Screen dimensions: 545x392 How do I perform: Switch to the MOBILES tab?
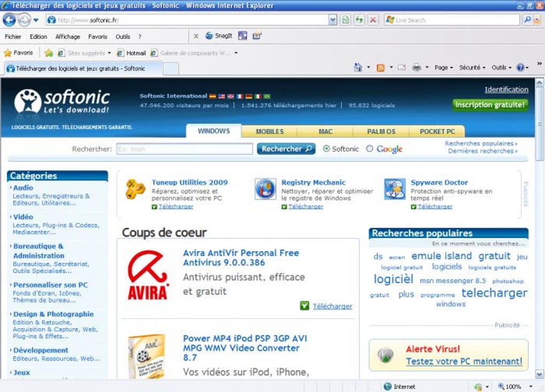tap(269, 131)
